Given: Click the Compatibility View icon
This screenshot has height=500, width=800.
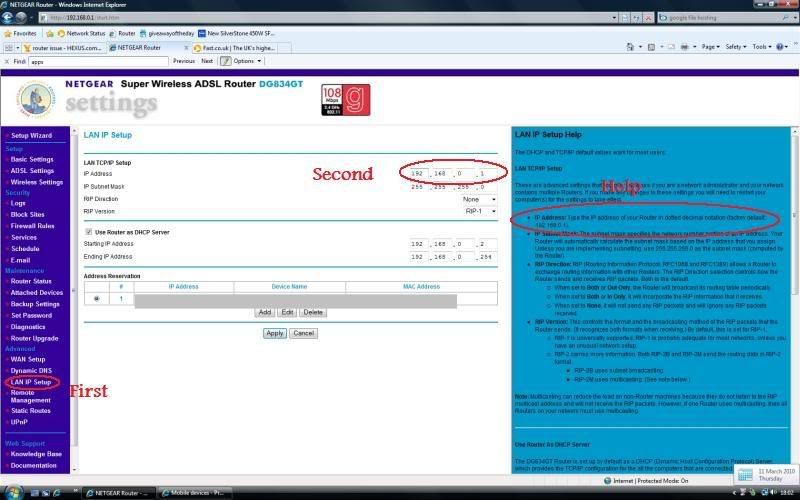Looking at the screenshot, I should [x=626, y=17].
